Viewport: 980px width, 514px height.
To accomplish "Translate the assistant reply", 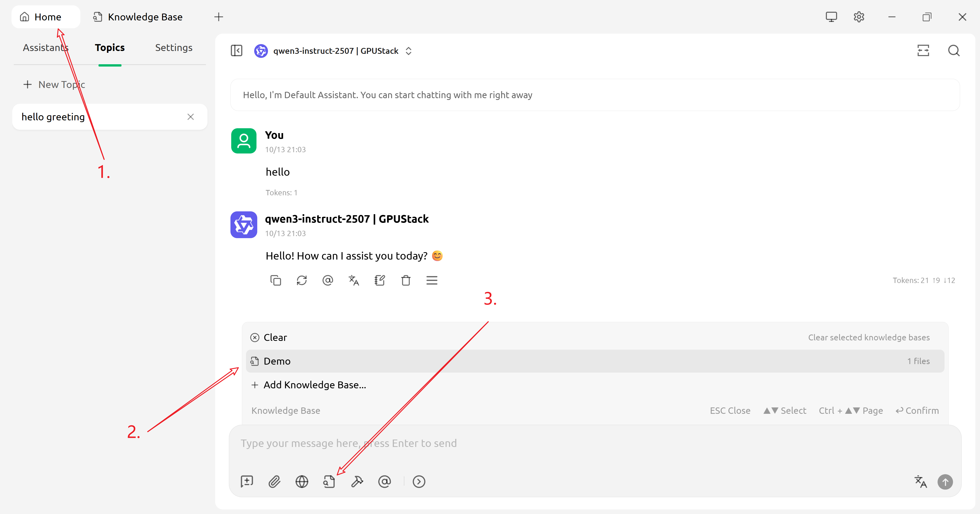I will pyautogui.click(x=354, y=280).
